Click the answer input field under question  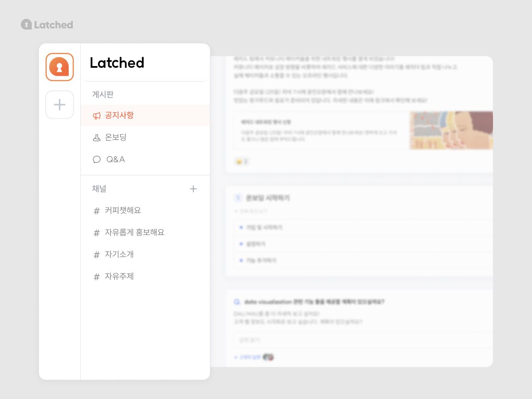tap(364, 340)
